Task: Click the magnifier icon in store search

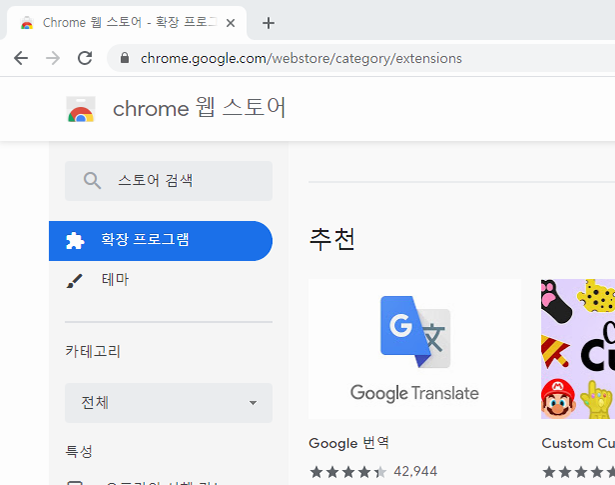Action: pos(92,181)
